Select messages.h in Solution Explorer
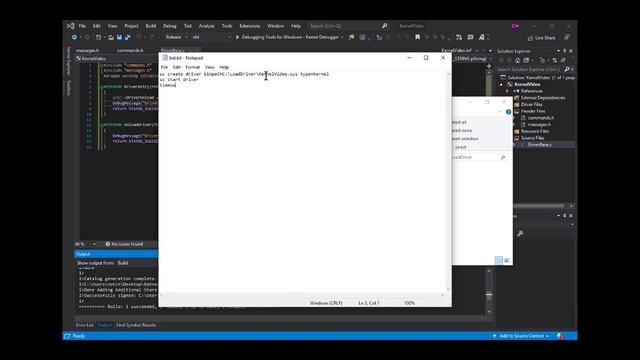The image size is (640, 360). (539, 124)
